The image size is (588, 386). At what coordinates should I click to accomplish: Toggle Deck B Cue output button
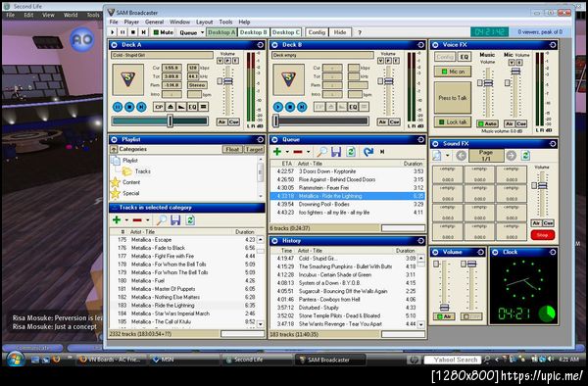tap(395, 122)
